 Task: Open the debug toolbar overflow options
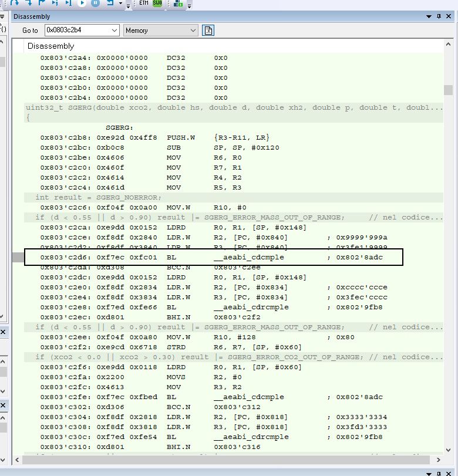[x=128, y=6]
